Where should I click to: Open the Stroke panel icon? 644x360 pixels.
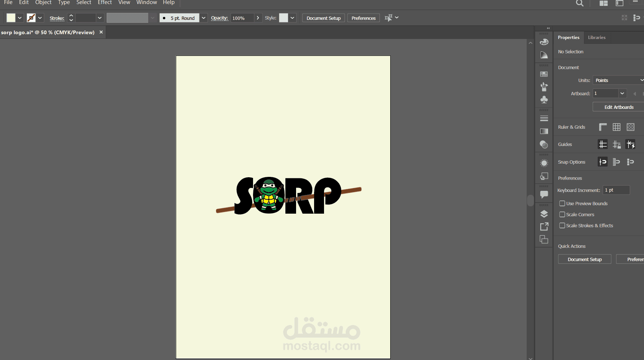point(544,118)
